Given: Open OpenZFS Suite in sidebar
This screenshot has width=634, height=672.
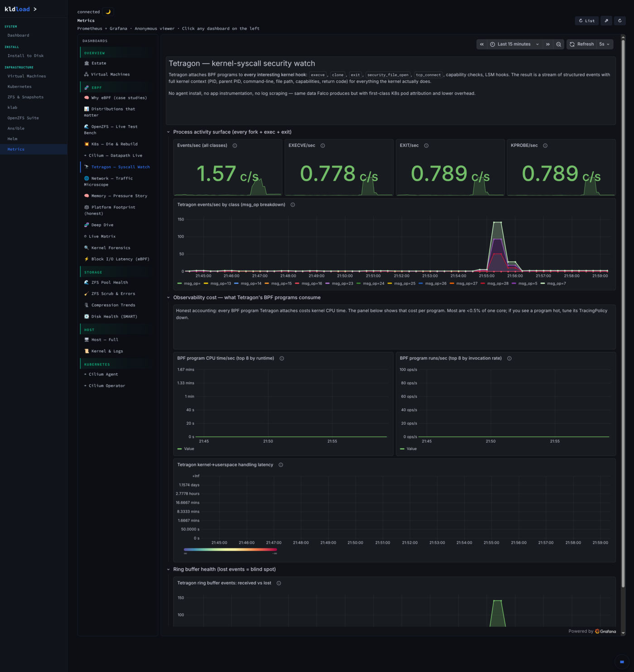Looking at the screenshot, I should 23,118.
